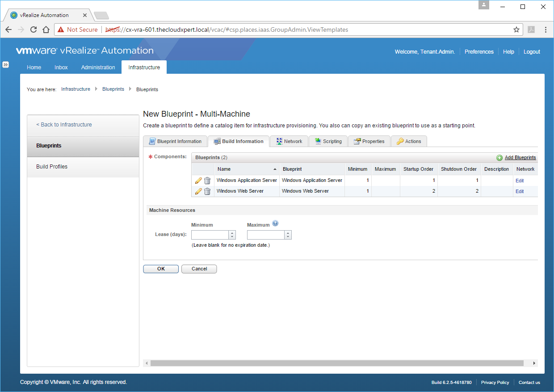Switch to the Network tab
Image resolution: width=554 pixels, height=392 pixels.
point(289,141)
